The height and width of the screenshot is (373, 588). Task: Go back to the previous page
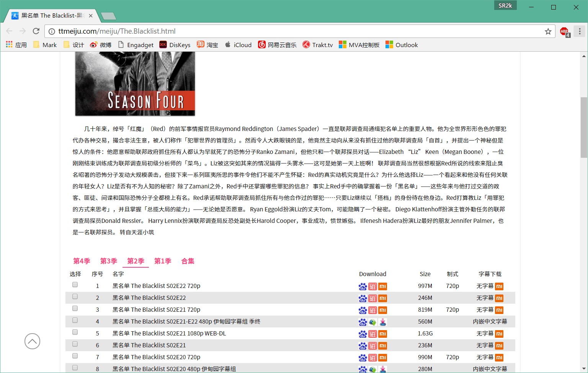10,31
